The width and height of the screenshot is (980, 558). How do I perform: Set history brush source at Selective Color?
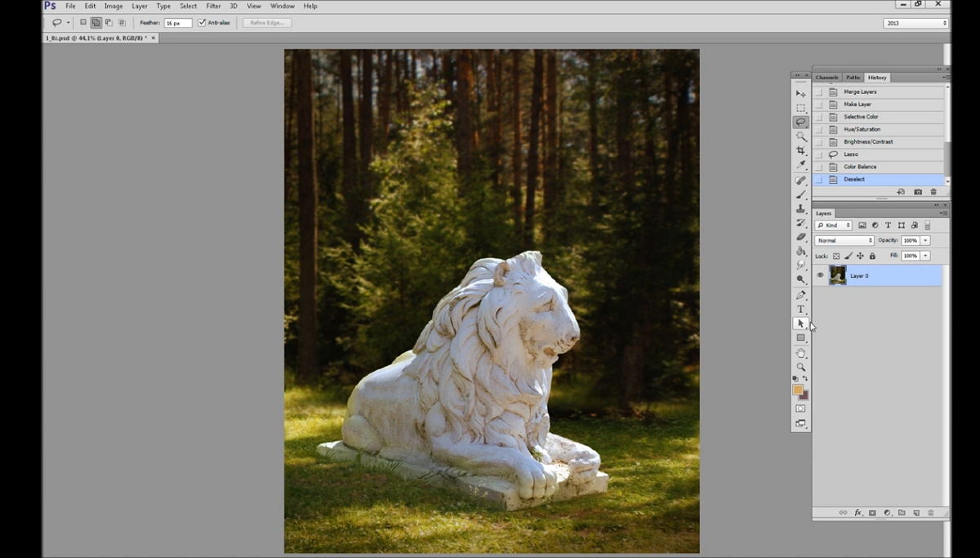(x=819, y=117)
